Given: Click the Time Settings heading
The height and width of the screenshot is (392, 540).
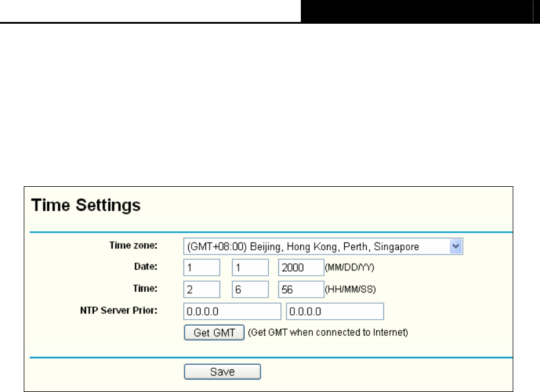Looking at the screenshot, I should (86, 205).
